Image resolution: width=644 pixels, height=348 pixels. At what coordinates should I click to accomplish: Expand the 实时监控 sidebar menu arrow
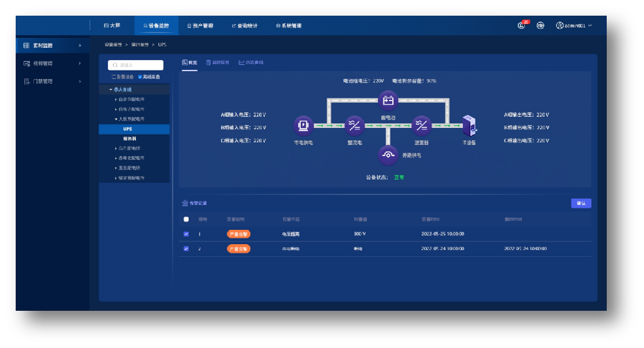80,46
